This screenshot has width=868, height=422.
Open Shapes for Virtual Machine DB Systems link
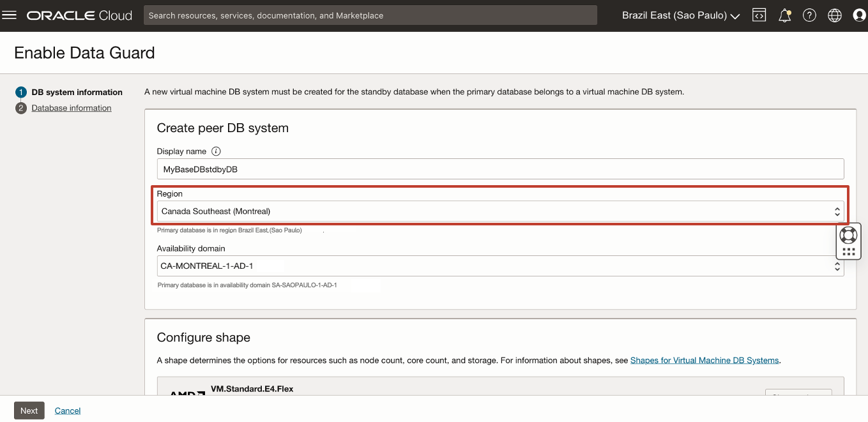coord(704,359)
